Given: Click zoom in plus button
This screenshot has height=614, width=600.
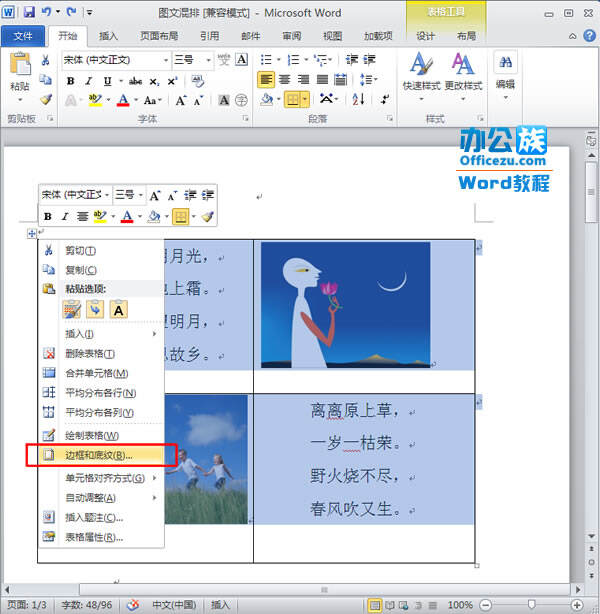Looking at the screenshot, I should point(577,605).
